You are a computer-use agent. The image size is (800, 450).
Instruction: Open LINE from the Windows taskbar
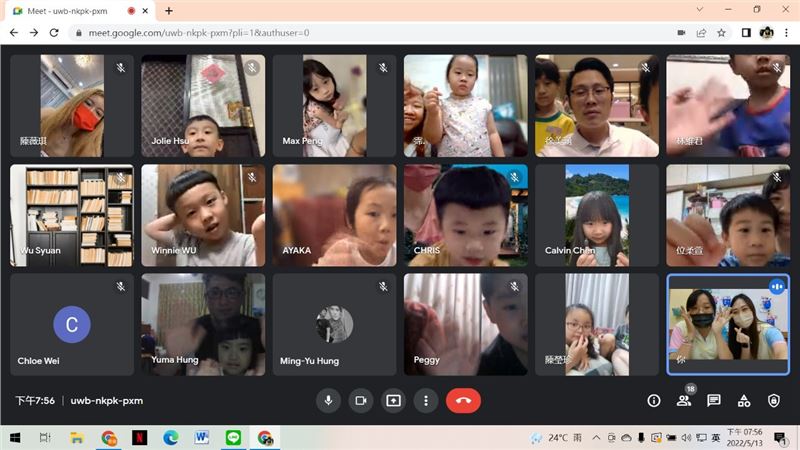point(233,438)
